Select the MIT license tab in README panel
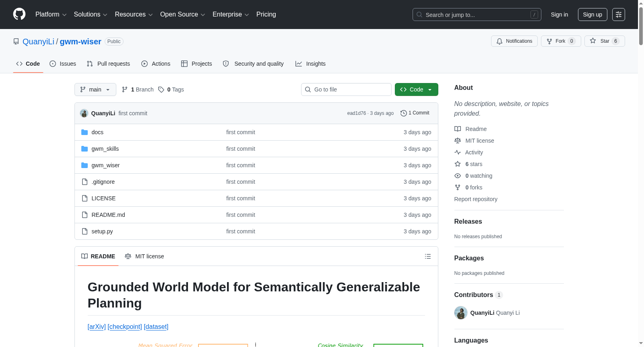Image resolution: width=644 pixels, height=347 pixels. (x=144, y=256)
